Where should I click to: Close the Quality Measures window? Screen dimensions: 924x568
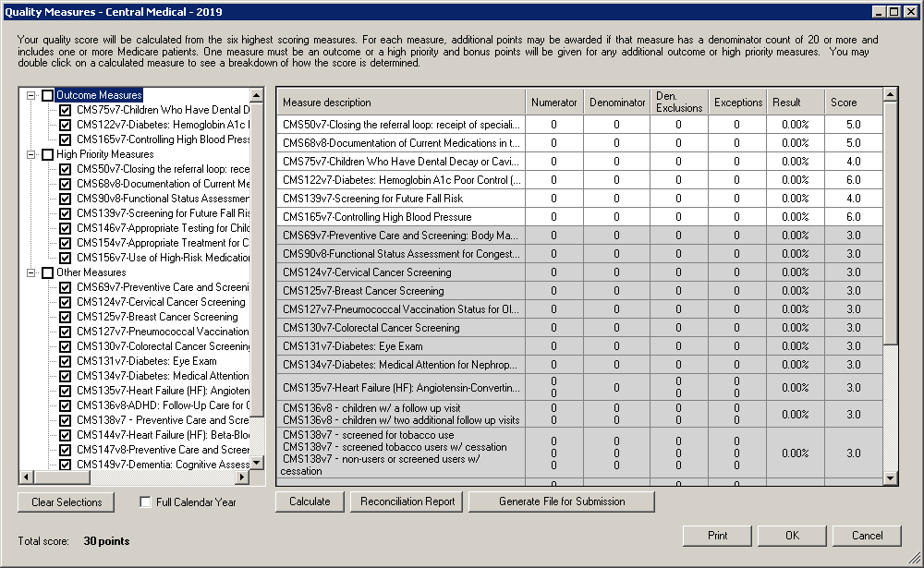click(909, 11)
